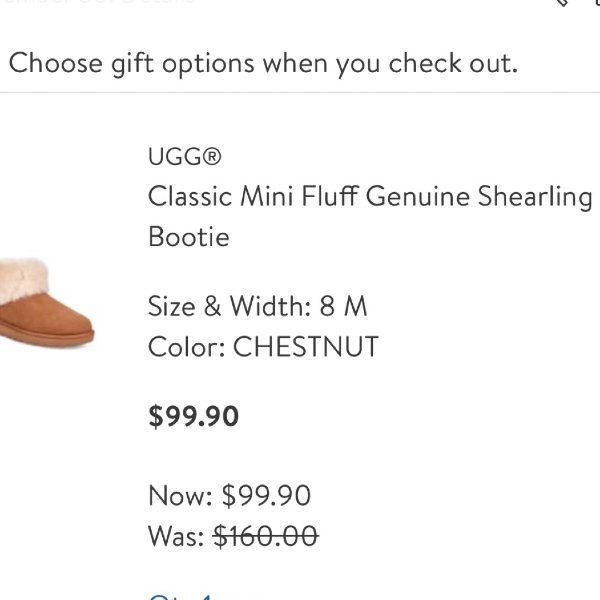Click the word Bootie in title

[189, 237]
